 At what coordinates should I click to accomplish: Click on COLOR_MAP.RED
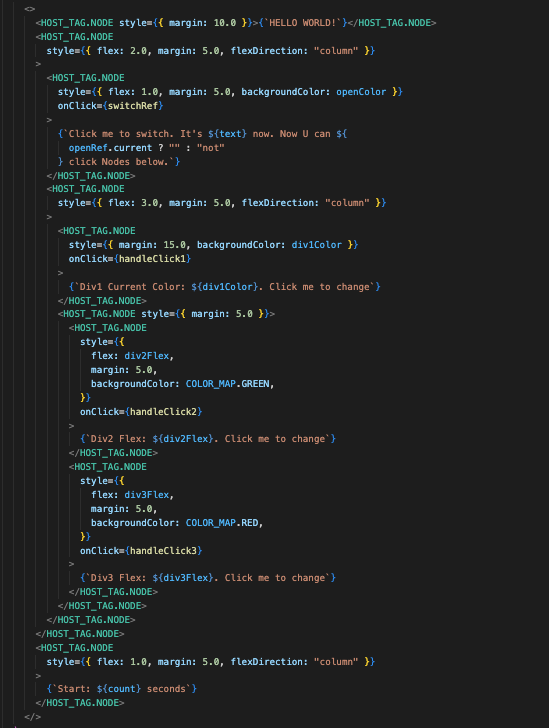[222, 523]
